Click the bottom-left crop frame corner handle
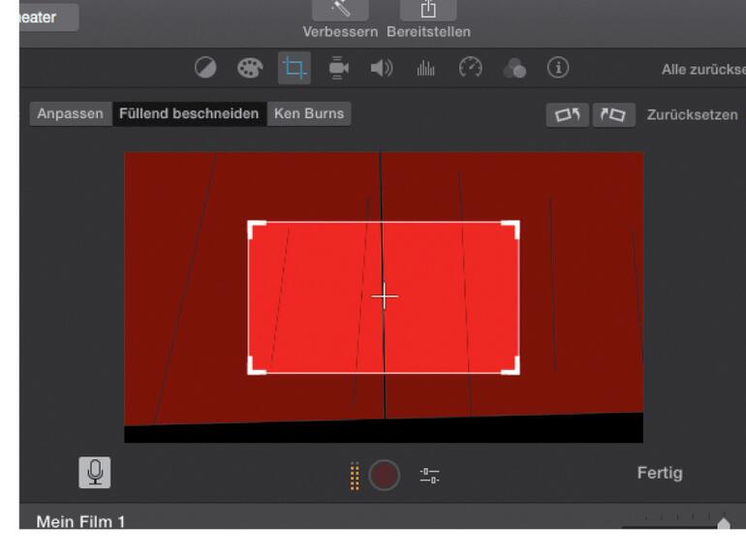This screenshot has height=560, width=746. (256, 366)
